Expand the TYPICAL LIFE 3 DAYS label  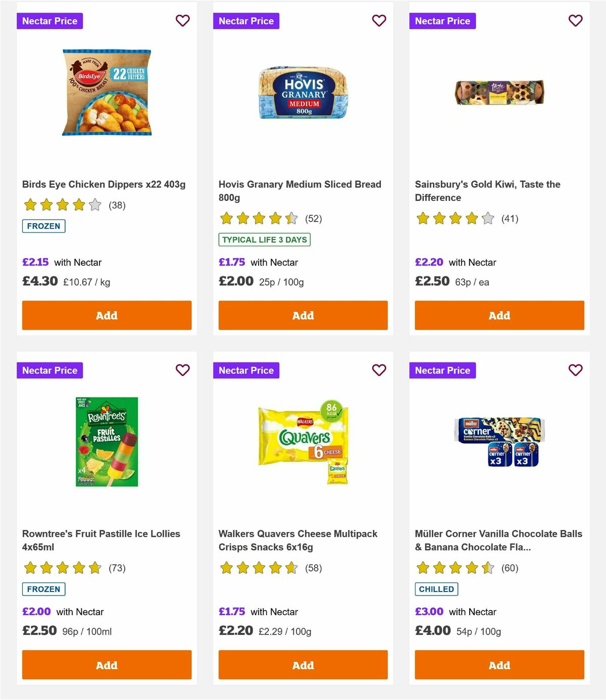point(265,240)
